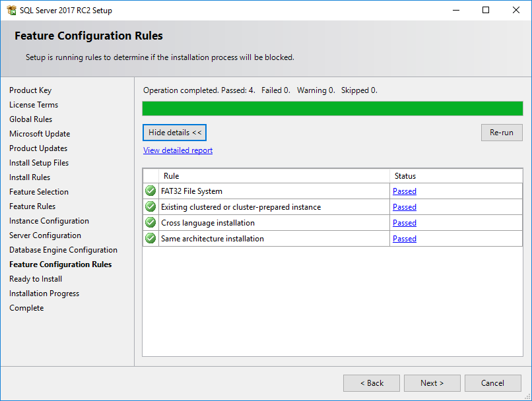Select Database Engine Configuration step

coord(63,250)
